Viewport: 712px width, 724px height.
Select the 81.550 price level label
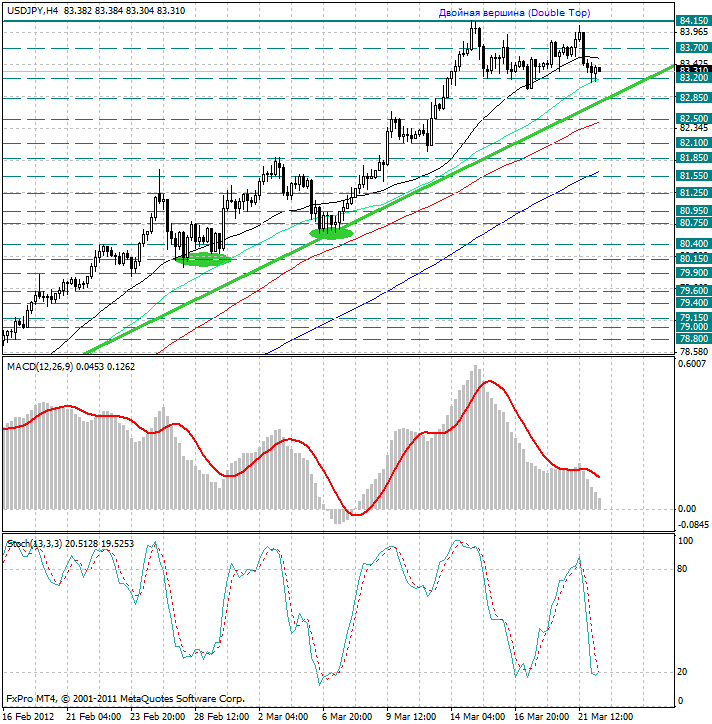click(x=694, y=176)
